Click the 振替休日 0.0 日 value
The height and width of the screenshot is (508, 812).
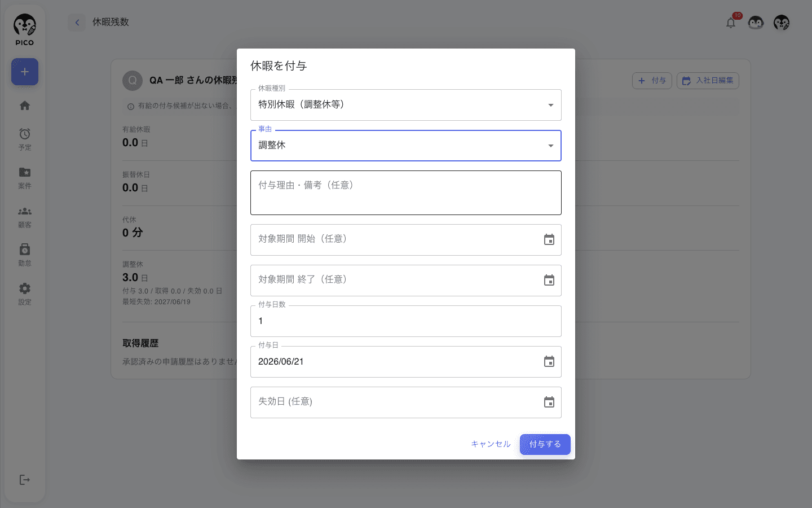(x=135, y=188)
